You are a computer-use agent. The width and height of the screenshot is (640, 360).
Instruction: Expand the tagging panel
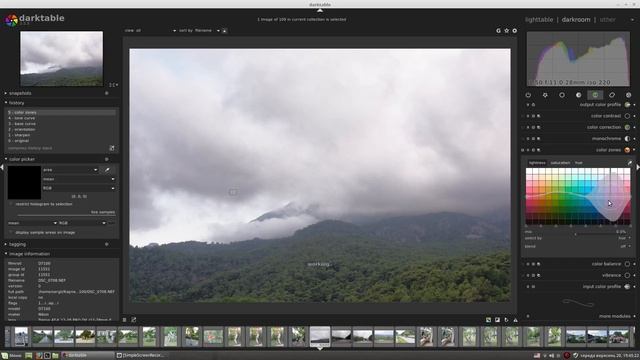coord(17,244)
